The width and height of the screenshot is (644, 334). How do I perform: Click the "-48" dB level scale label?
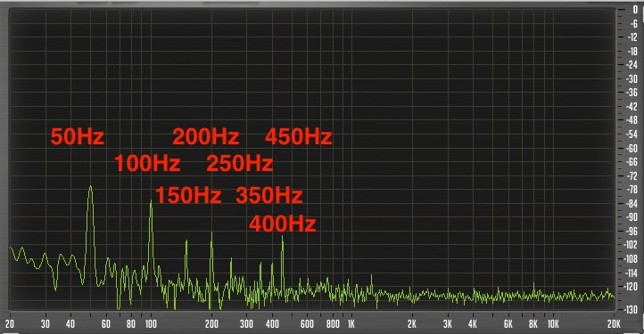point(632,120)
